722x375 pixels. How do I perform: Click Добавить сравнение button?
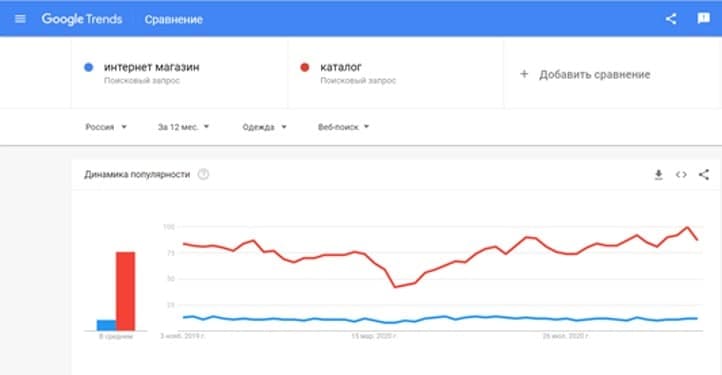[x=594, y=75]
